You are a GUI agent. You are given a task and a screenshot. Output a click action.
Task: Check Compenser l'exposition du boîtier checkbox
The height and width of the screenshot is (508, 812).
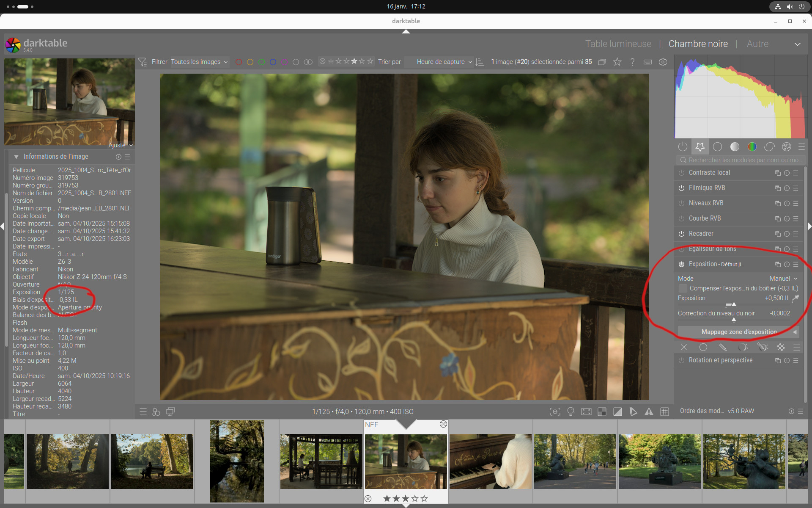coord(683,288)
